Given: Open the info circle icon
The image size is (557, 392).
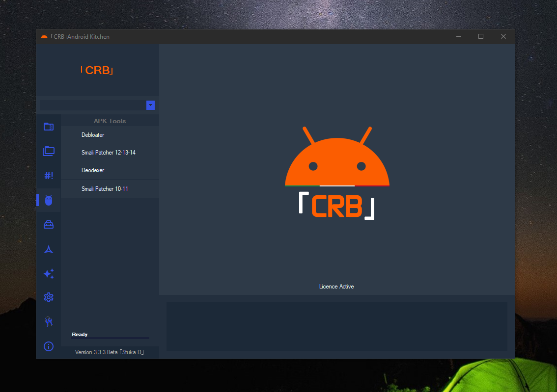Looking at the screenshot, I should pos(49,346).
